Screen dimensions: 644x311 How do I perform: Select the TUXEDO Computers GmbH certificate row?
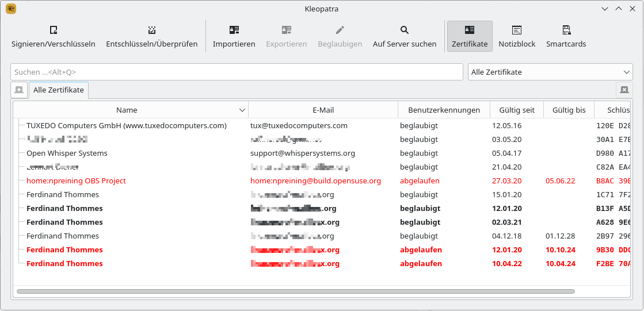point(322,125)
